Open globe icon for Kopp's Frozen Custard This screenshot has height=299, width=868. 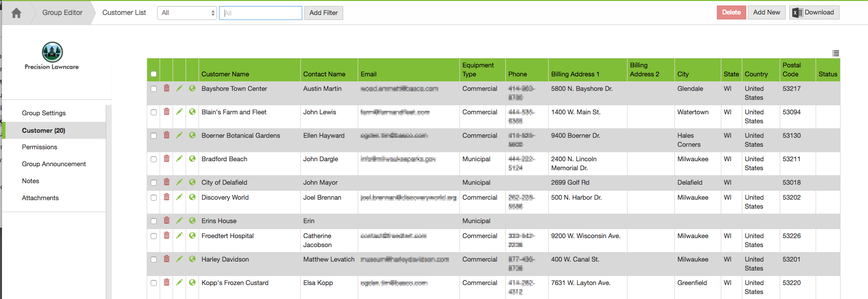[x=192, y=283]
